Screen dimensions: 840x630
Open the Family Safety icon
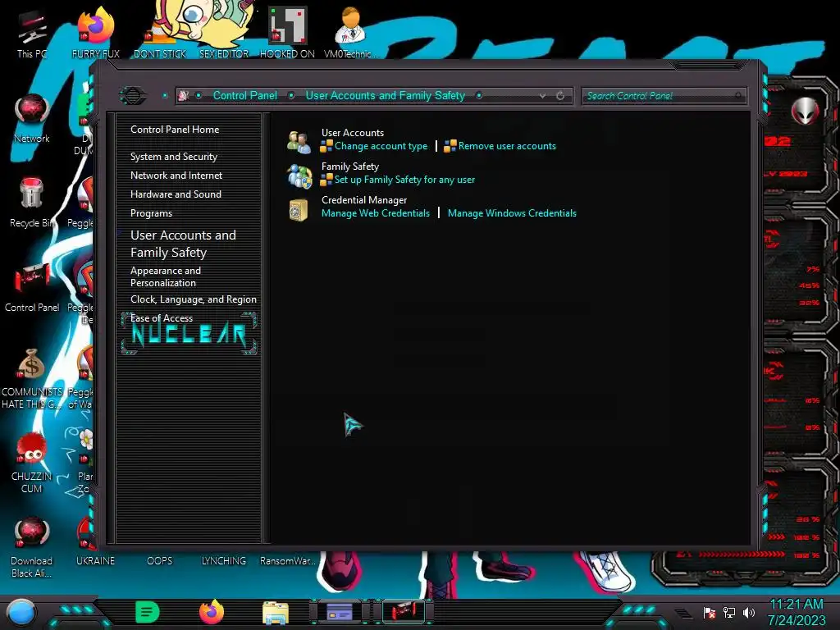(299, 176)
